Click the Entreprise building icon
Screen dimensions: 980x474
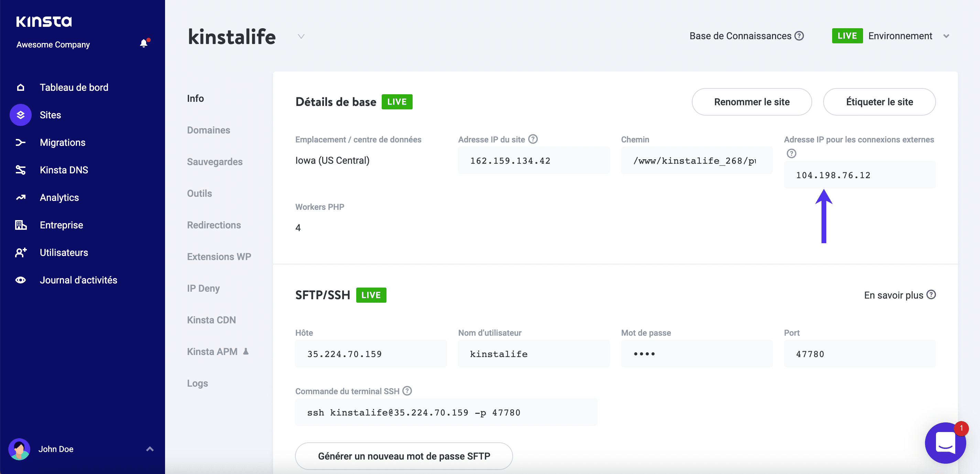pyautogui.click(x=21, y=225)
